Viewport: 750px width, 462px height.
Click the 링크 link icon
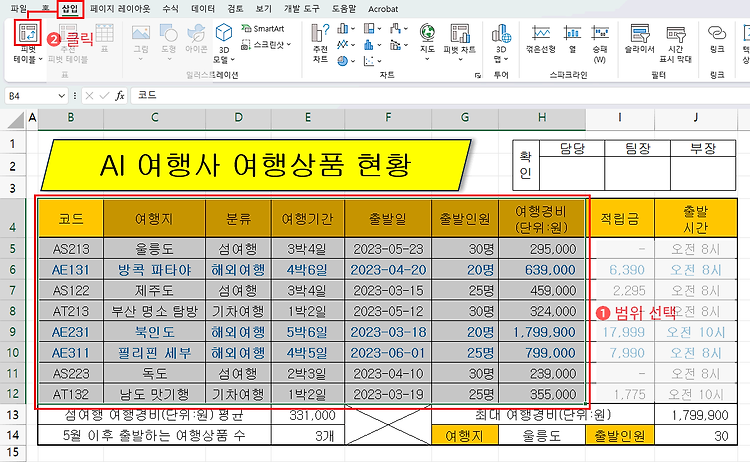click(x=717, y=39)
